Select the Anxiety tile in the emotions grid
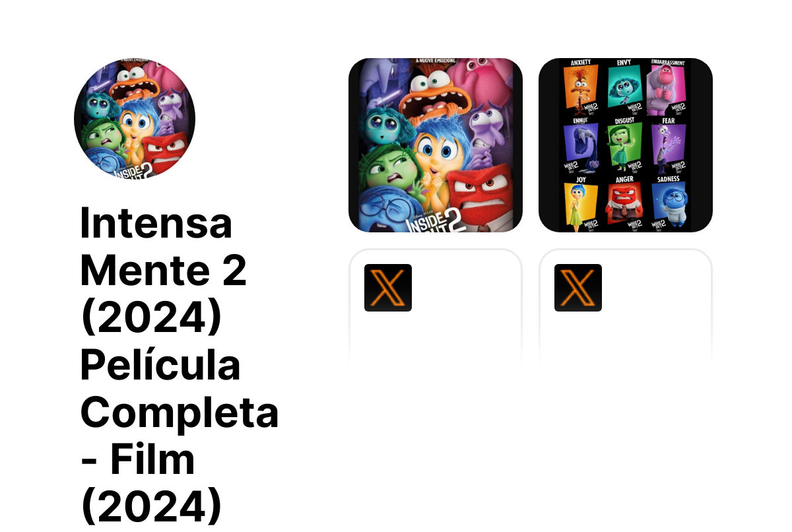Viewport: 792px width, 532px height. click(x=580, y=88)
